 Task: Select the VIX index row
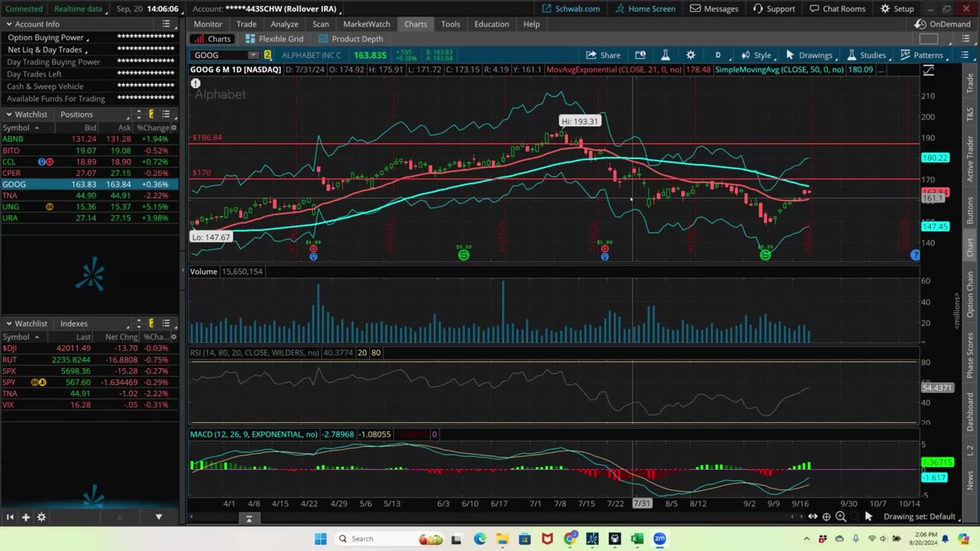tap(90, 405)
